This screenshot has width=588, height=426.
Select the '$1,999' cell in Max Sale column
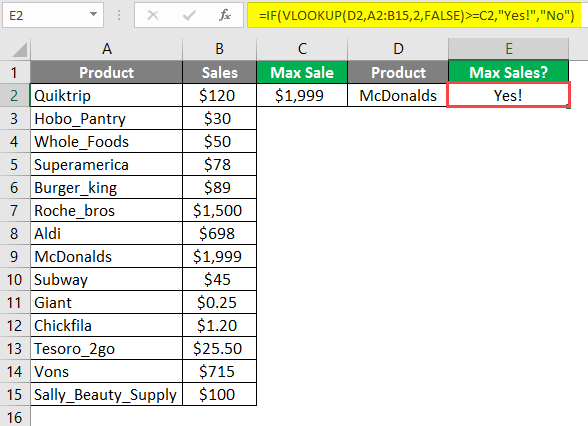(302, 95)
